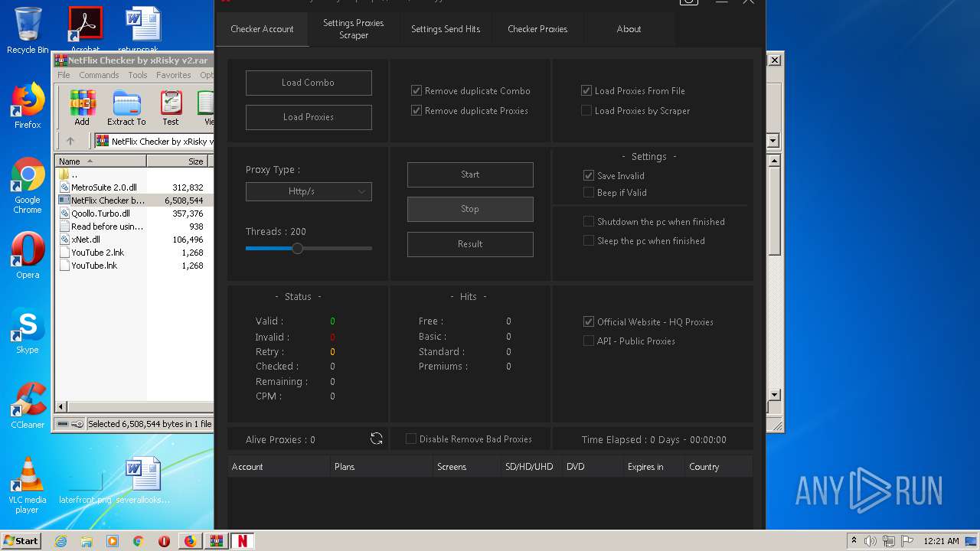Switch to the Firefox taskbar button

(x=190, y=541)
